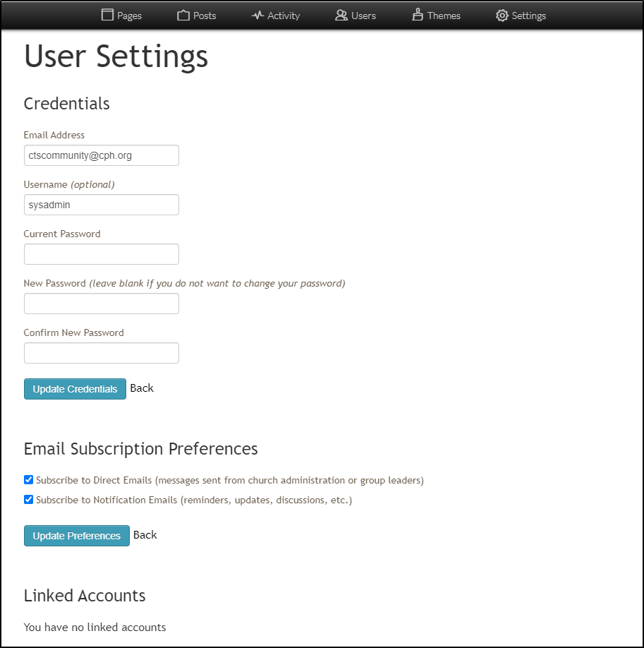Click Back link beside Update Preferences
Image resolution: width=644 pixels, height=648 pixels.
(x=145, y=535)
